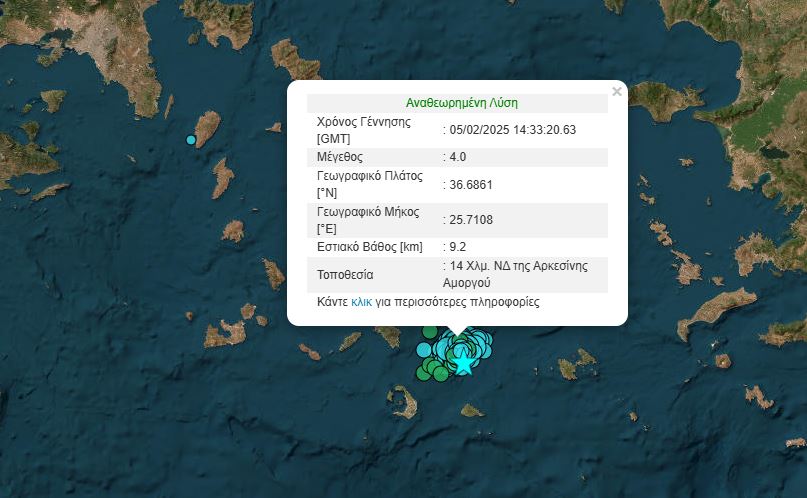The image size is (807, 498).
Task: Click the topmost green circle in the cluster
Action: (x=429, y=332)
